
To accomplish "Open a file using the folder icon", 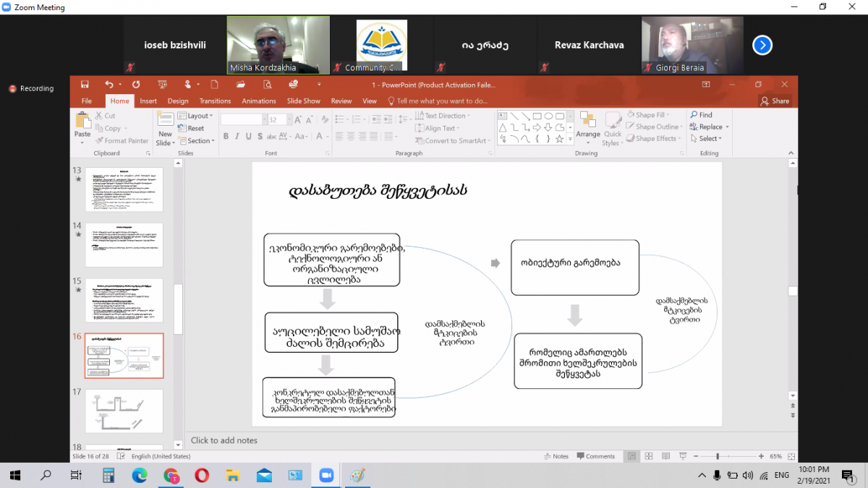I will click(240, 85).
